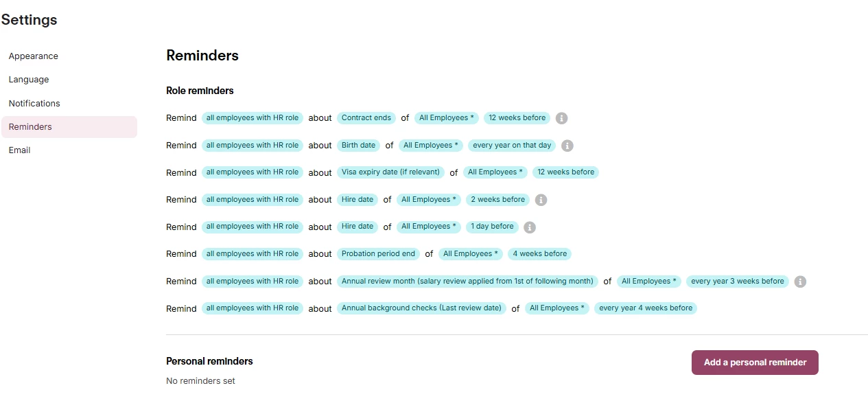Click the Probation period end tag

pyautogui.click(x=378, y=254)
